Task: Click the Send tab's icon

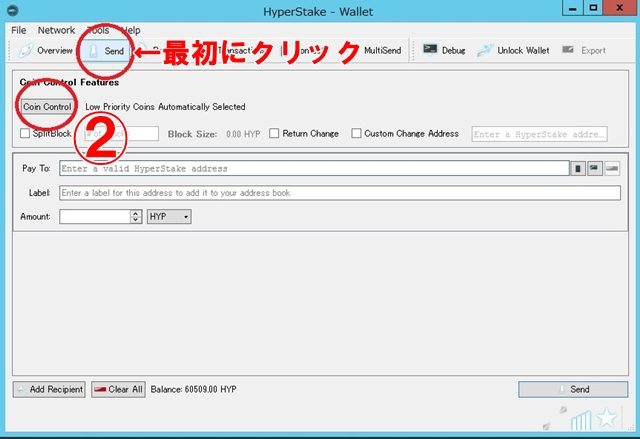Action: click(x=93, y=51)
